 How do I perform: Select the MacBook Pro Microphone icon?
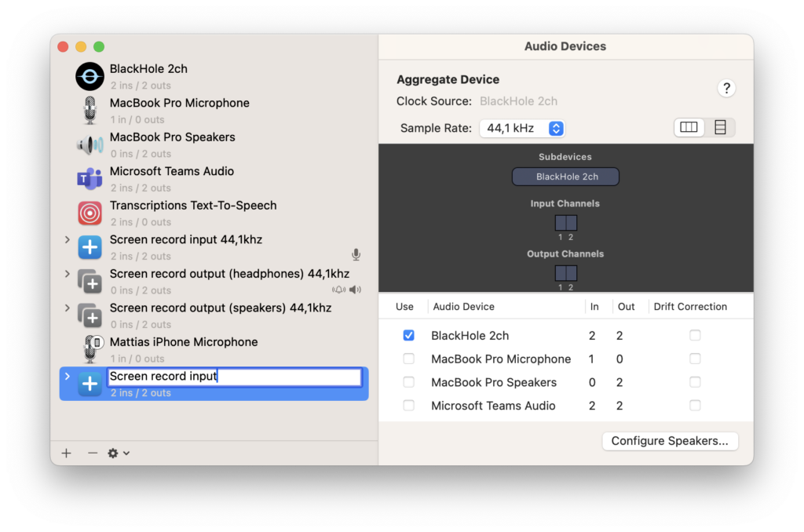[90, 111]
